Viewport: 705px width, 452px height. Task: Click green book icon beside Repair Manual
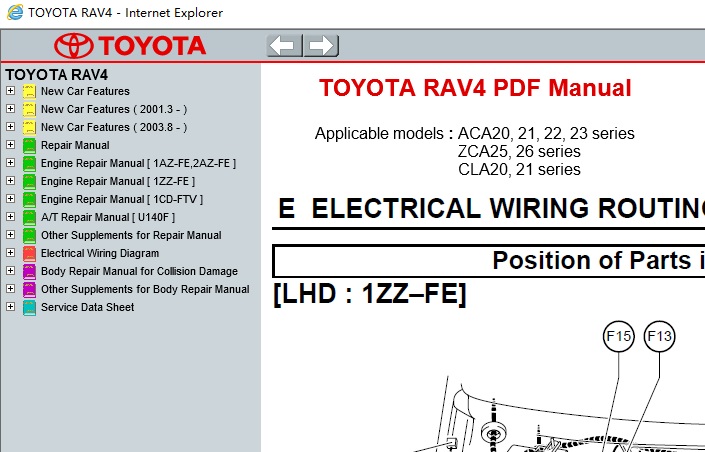[x=29, y=145]
